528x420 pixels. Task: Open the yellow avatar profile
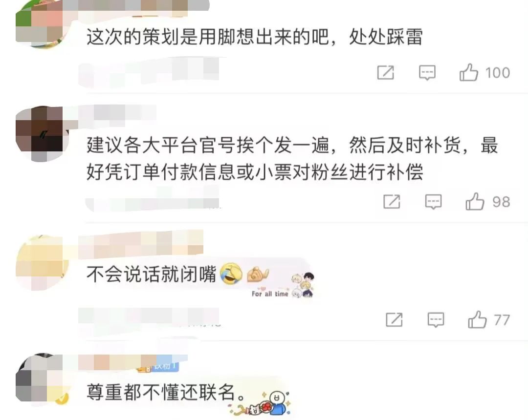point(42,263)
